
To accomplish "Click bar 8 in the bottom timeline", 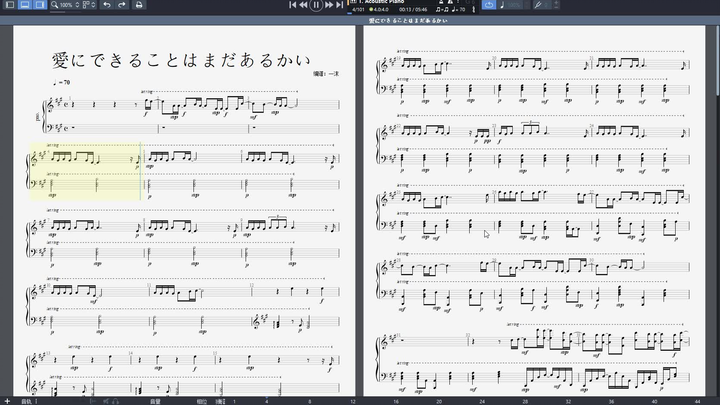I will 309,401.
